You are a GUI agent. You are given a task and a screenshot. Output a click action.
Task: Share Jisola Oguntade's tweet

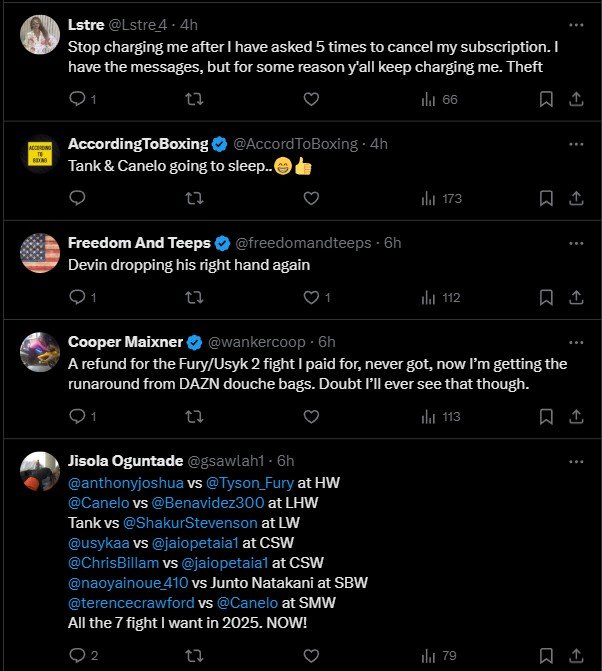pos(577,655)
